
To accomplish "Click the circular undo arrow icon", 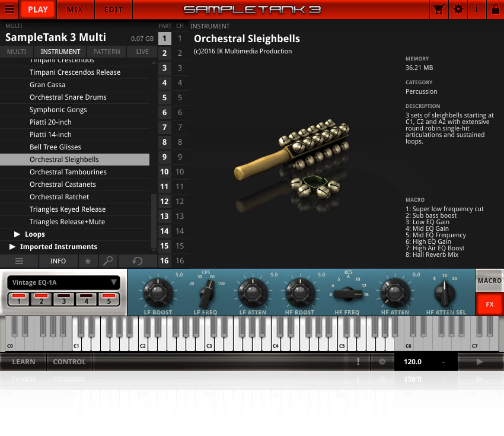I will click(137, 261).
